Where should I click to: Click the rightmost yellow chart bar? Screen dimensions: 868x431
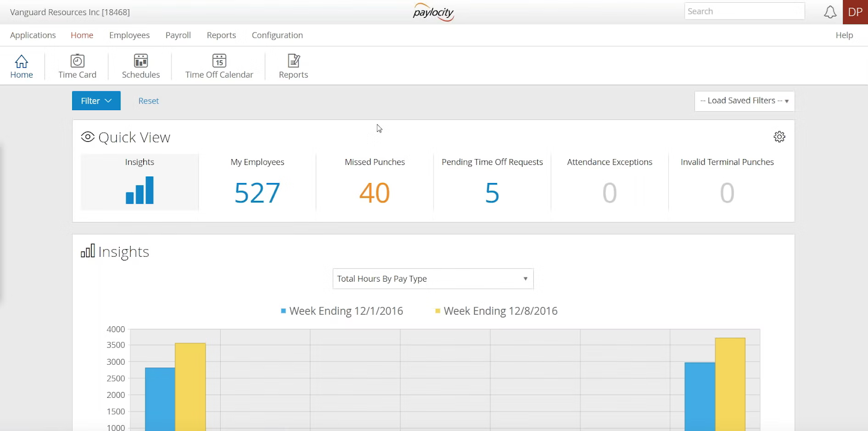pos(730,384)
